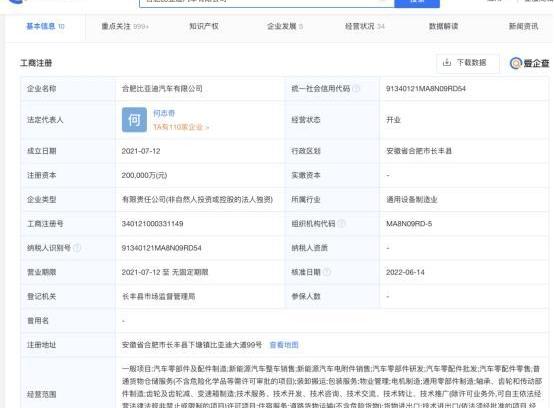
Task: Click the 何 legal representative avatar
Action: [x=134, y=120]
